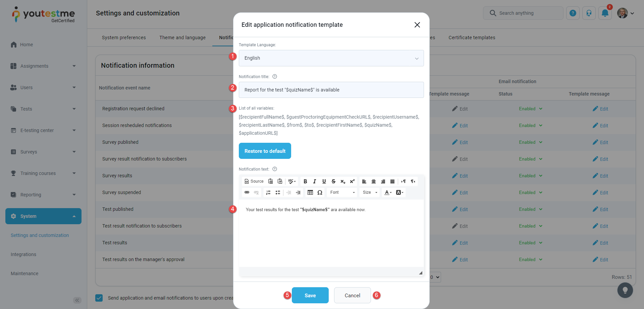Insert a table in notification text
644x309 pixels.
pos(310,192)
